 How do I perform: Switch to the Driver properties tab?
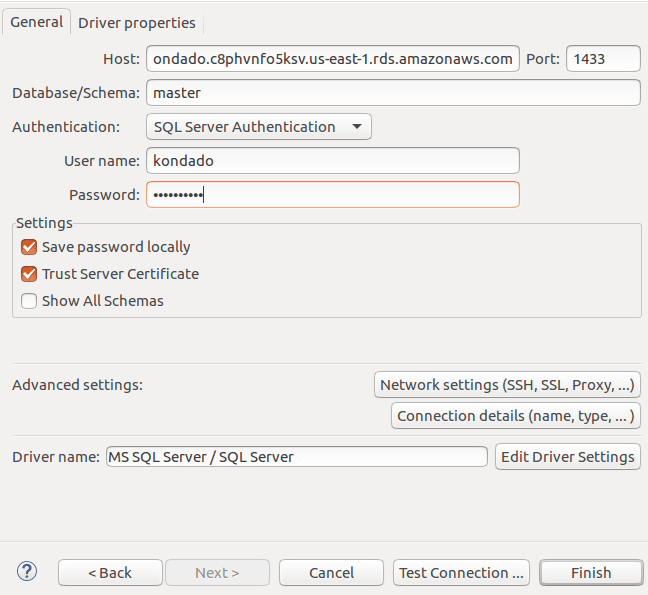tap(137, 23)
